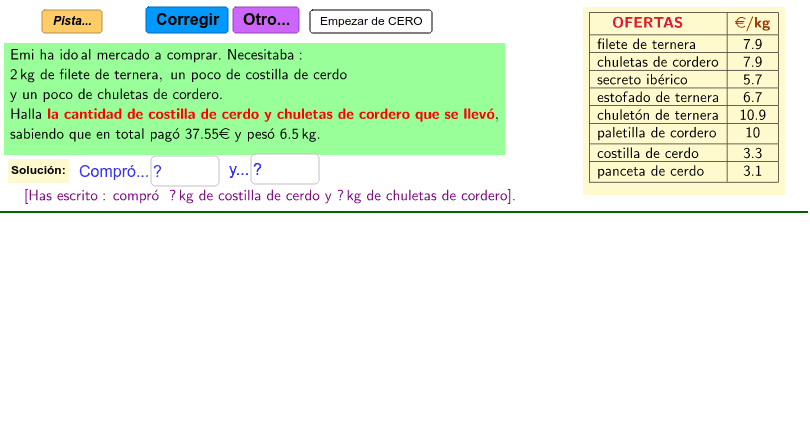Click the blue 'Compró...' text
The height and width of the screenshot is (447, 810).
click(114, 172)
